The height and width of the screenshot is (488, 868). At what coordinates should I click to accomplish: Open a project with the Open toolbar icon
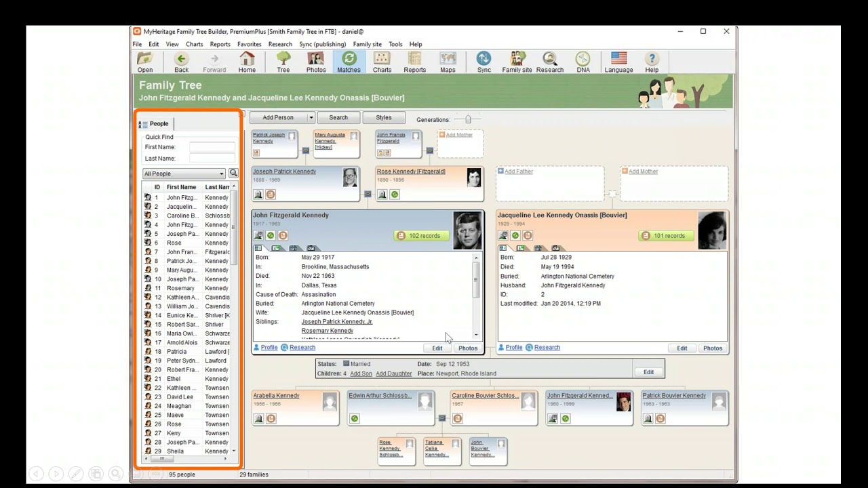pos(145,62)
